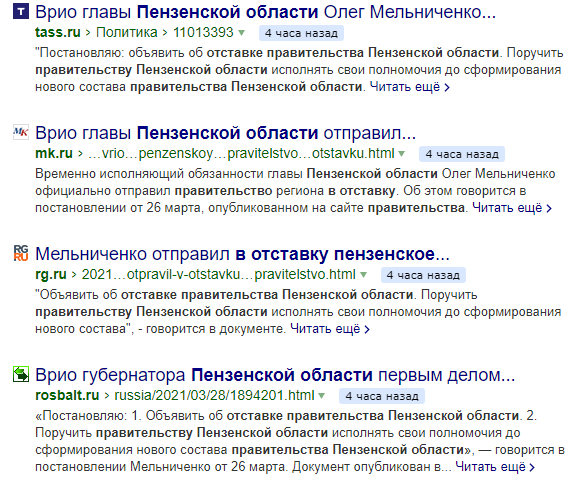This screenshot has height=487, width=577.
Task: Click '4 часа назад' badge on mk.ru result
Action: [x=462, y=154]
